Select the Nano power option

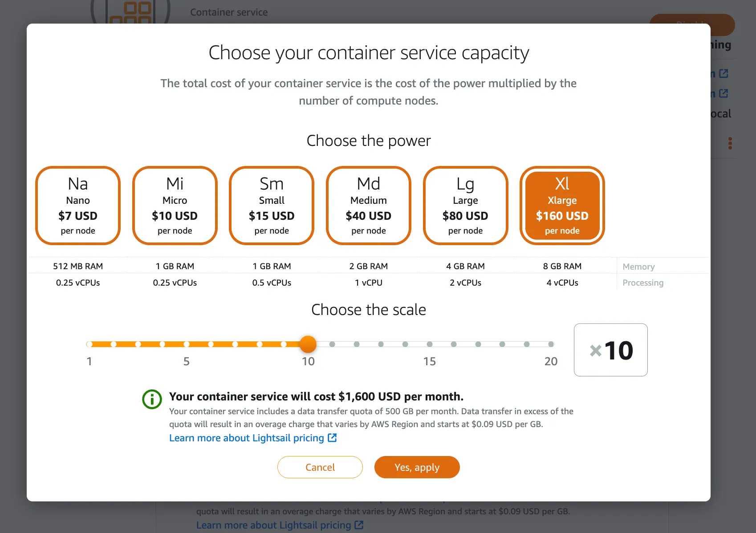(78, 206)
